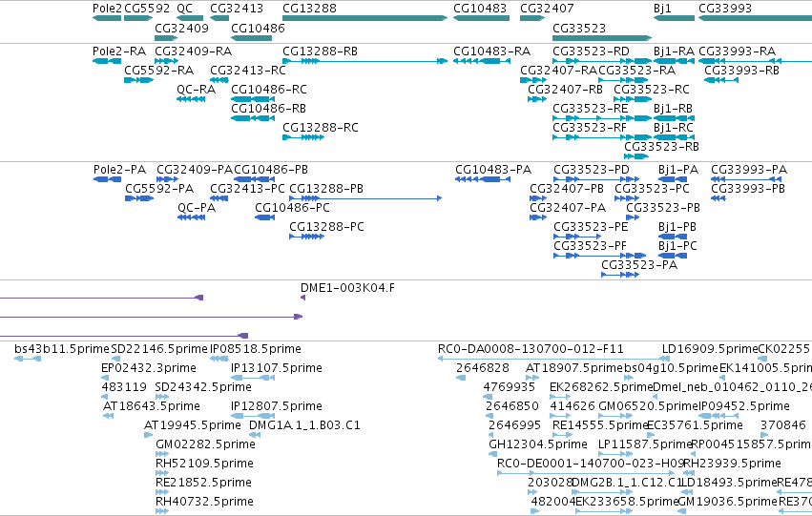Click the RE14555.5prime EST label
The height and width of the screenshot is (516, 812).
[x=599, y=426]
